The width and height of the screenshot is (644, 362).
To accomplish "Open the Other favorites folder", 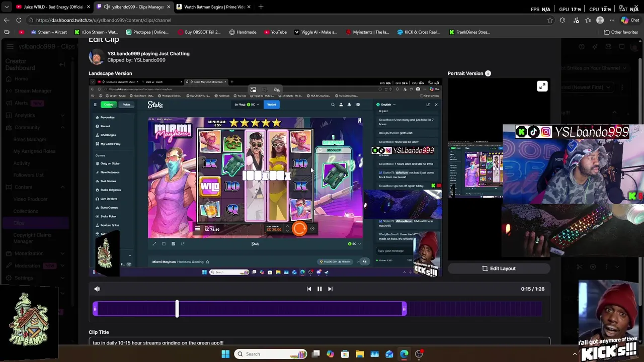I will [x=621, y=32].
